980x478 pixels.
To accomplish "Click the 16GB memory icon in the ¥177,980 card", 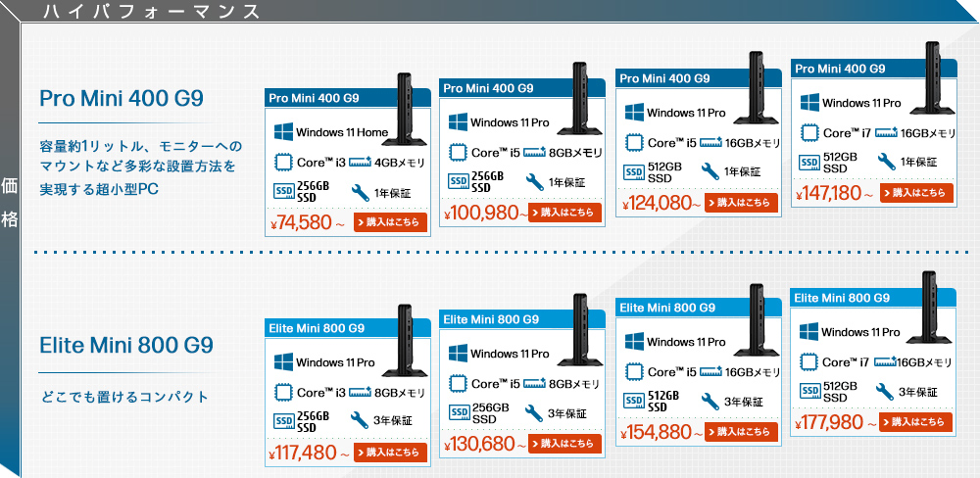I will pos(884,362).
